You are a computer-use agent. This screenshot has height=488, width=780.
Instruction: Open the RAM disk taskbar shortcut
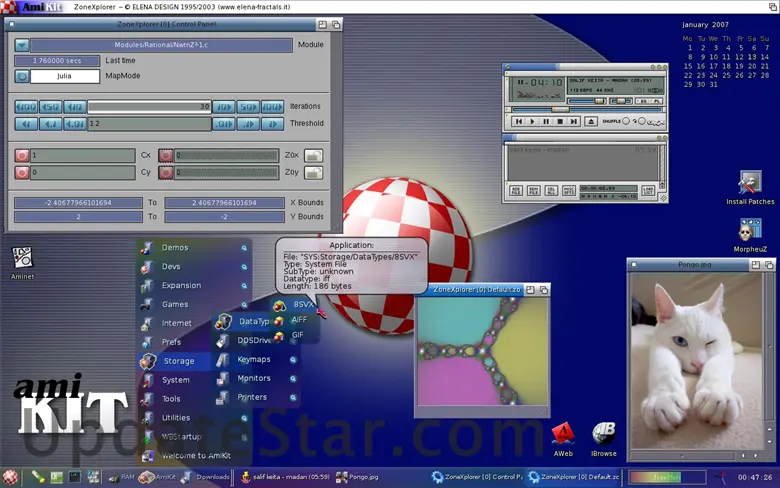coord(121,477)
